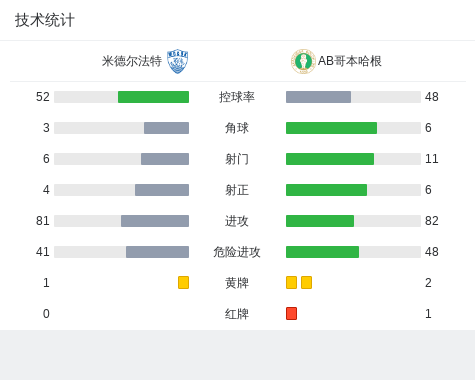The height and width of the screenshot is (380, 475).
Task: Click the AB哥本哈根 team crest icon
Action: [303, 62]
